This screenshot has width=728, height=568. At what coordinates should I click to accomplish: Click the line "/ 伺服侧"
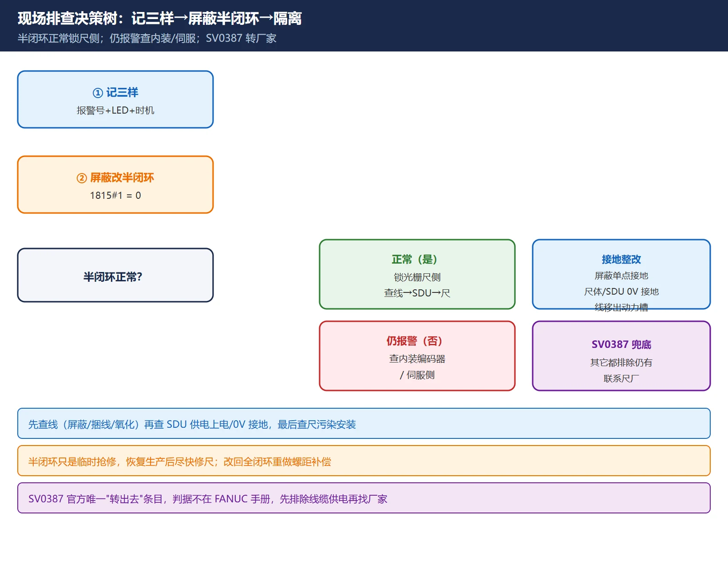pos(417,375)
